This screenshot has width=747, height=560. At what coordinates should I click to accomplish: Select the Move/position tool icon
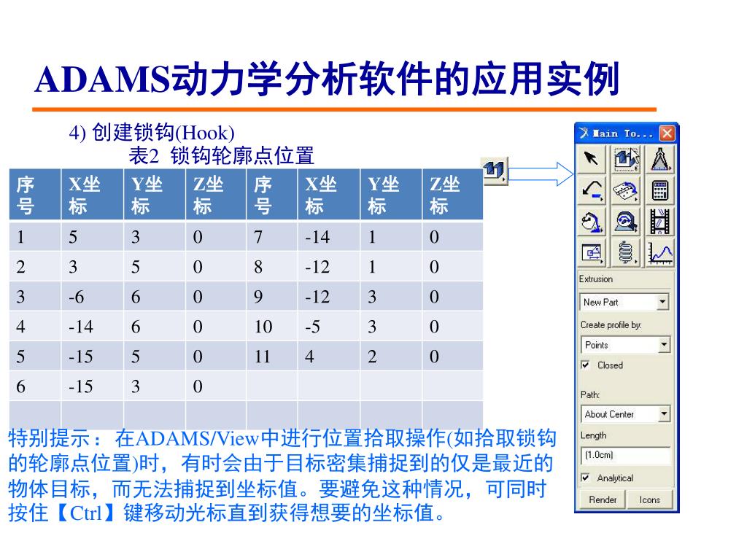[x=591, y=253]
